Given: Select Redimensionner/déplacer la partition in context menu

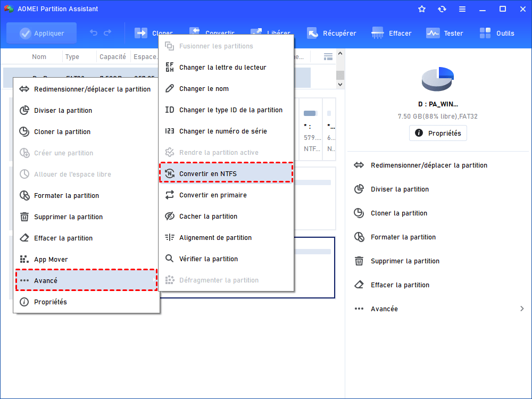Looking at the screenshot, I should [86, 89].
